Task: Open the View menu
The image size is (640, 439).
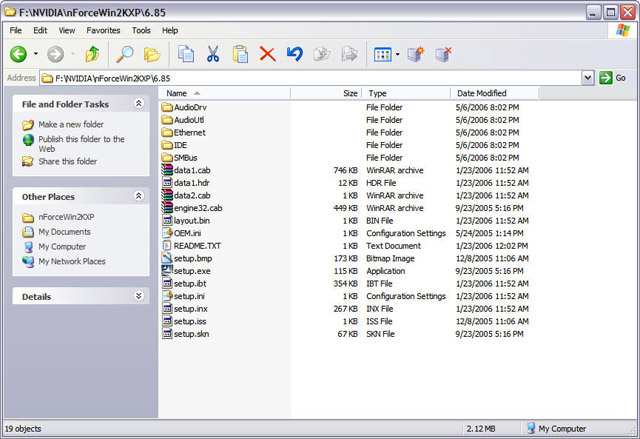Action: pyautogui.click(x=67, y=30)
